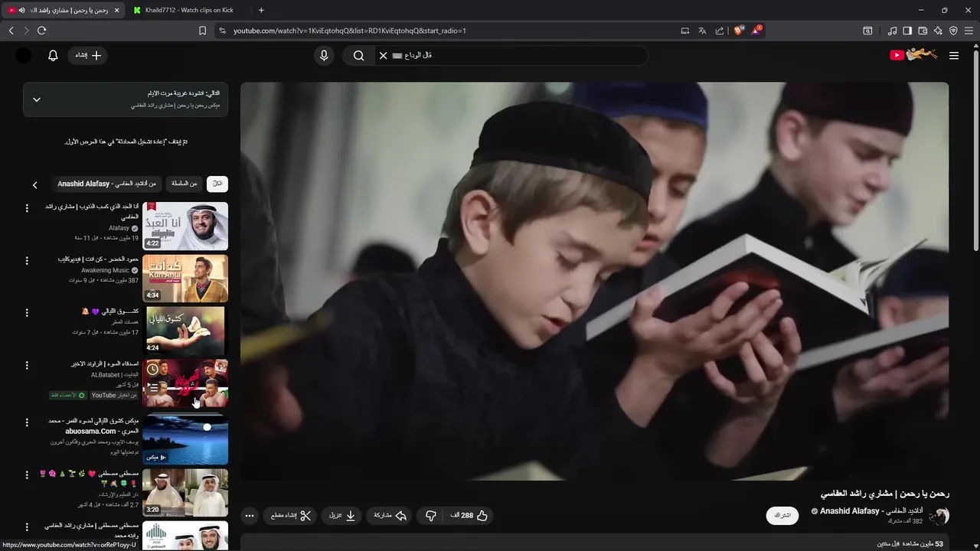
Task: Add to Watch Later via clock icon
Action: click(153, 370)
